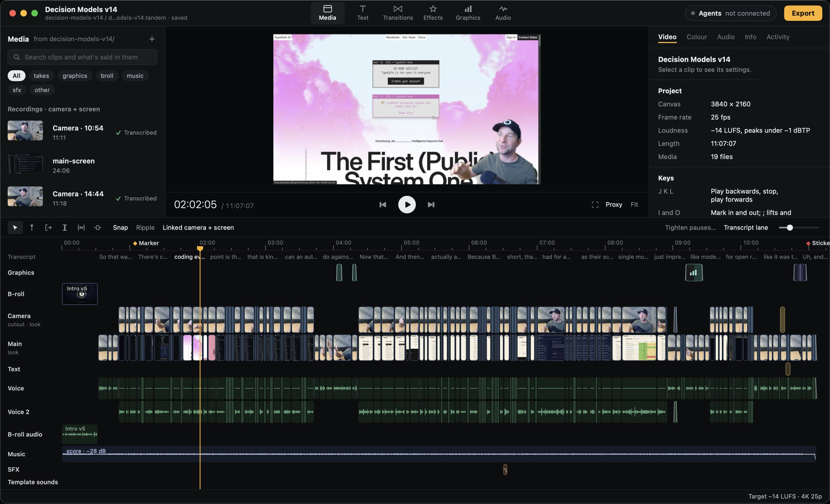The width and height of the screenshot is (830, 504).
Task: Switch to the Activity inspector tab
Action: tap(778, 37)
